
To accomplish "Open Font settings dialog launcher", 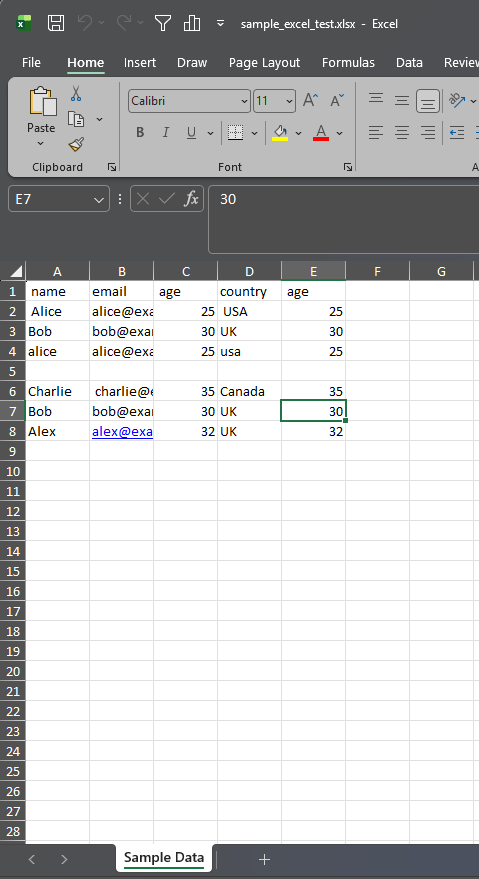I will pyautogui.click(x=348, y=167).
